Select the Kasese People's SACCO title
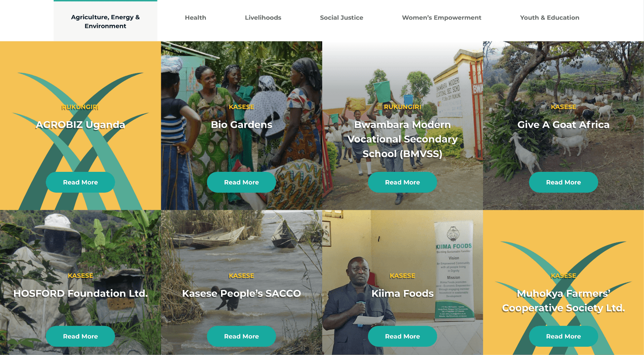 tap(242, 294)
